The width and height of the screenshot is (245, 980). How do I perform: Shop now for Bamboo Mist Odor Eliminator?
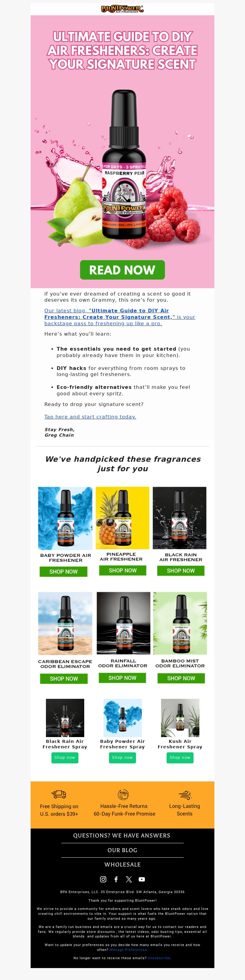pos(181,678)
